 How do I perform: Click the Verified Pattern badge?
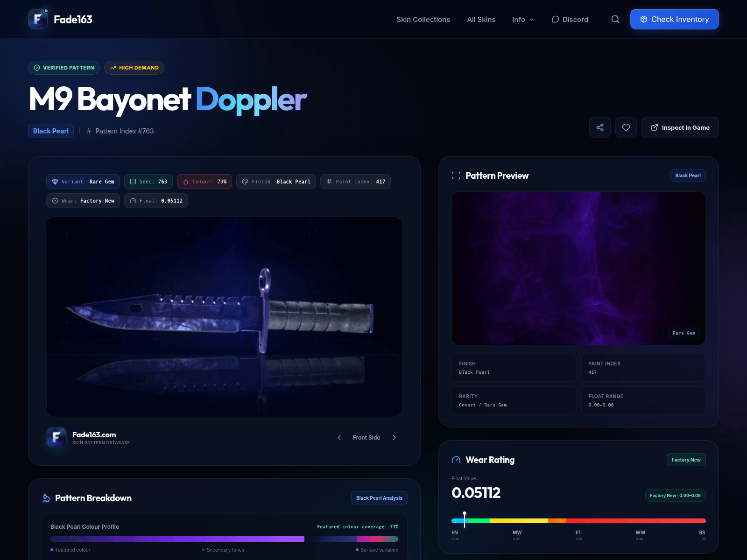[64, 68]
